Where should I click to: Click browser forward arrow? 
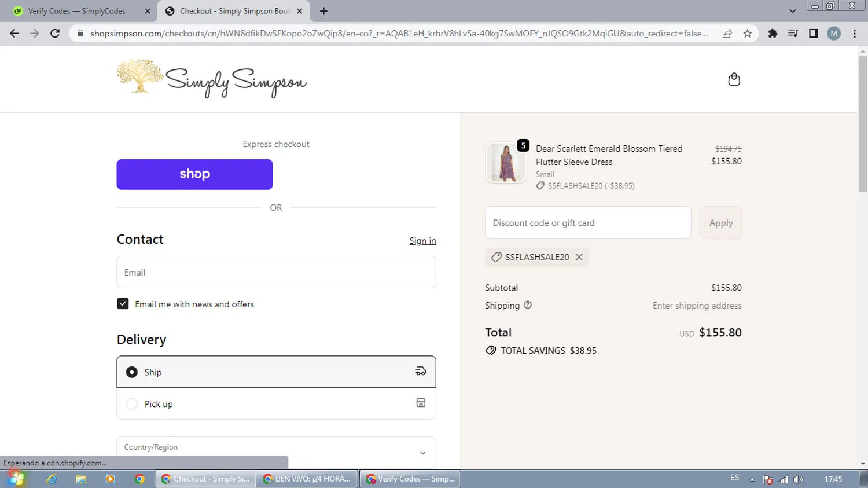coord(35,34)
